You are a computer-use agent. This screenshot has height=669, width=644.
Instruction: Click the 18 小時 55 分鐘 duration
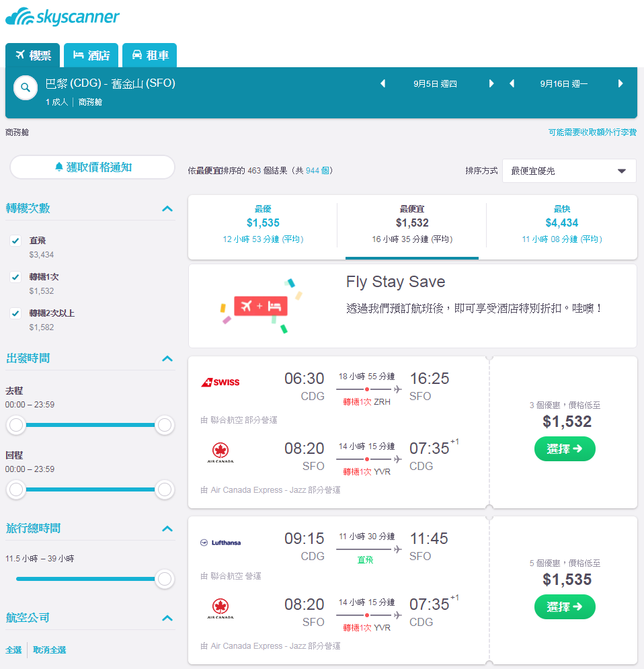[367, 377]
